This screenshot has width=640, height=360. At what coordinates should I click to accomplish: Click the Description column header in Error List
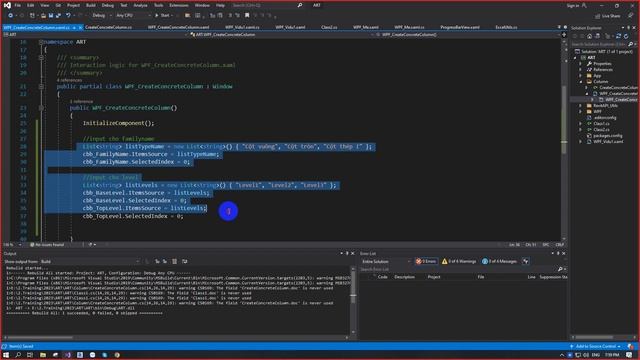[404, 277]
